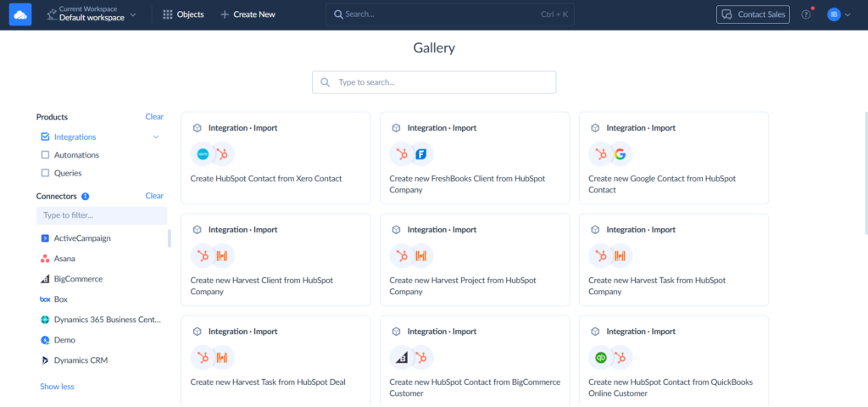Open Create new HubSpot Contact from QuickBooks Customer
Viewport: 868px width, 407px height.
point(674,361)
